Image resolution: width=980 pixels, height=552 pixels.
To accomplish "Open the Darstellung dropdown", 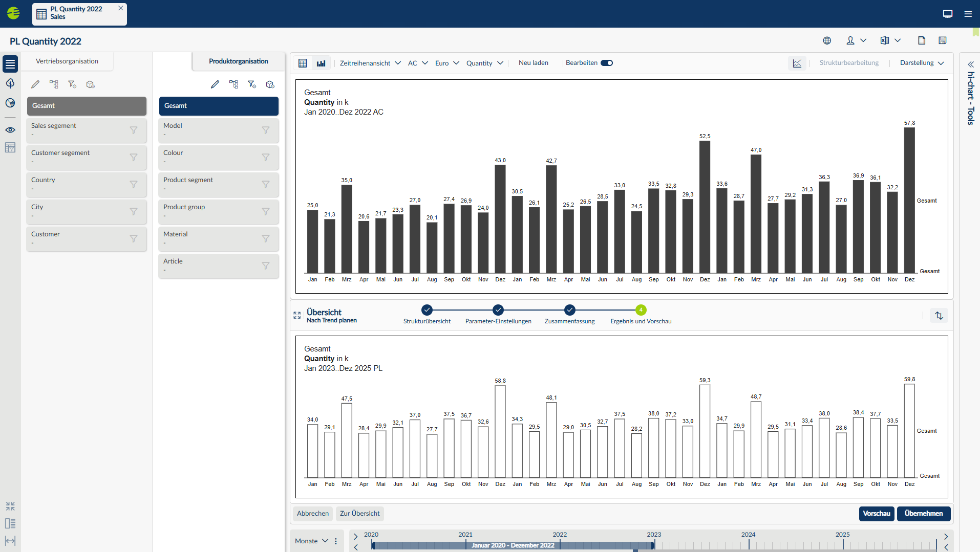I will [922, 63].
